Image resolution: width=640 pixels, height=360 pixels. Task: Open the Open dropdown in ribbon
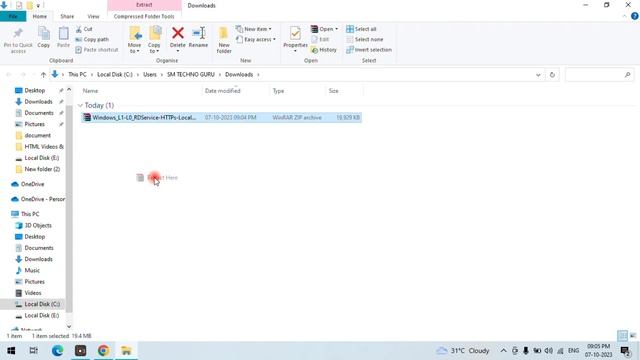(x=324, y=29)
